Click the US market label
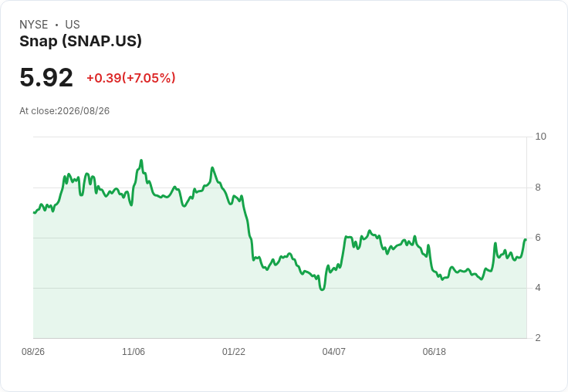568x392 pixels. tap(73, 25)
